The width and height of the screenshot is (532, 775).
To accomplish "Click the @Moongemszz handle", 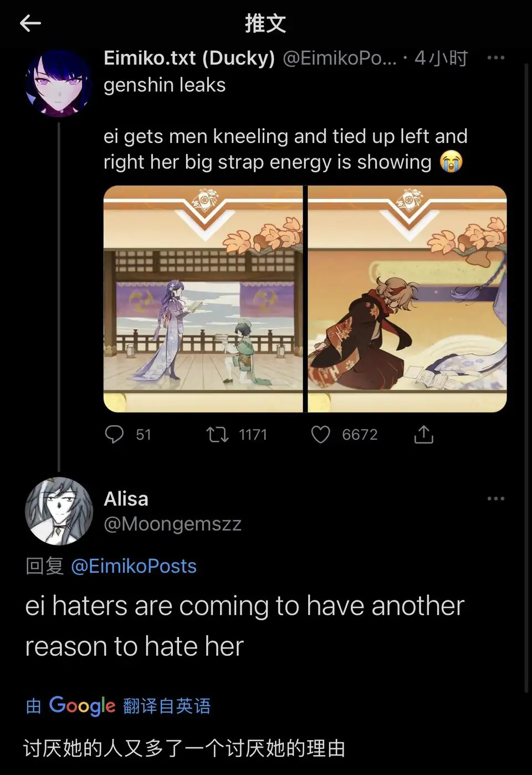I will click(173, 524).
